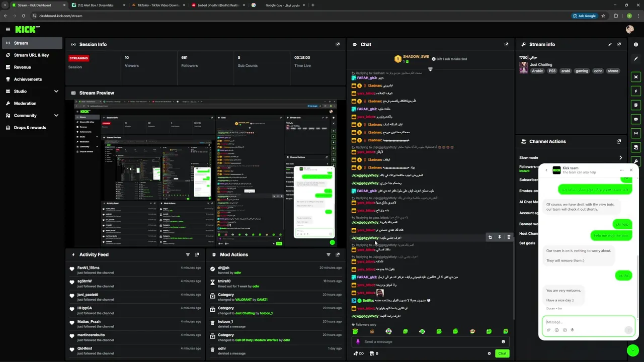Reply to the hovered chat message
This screenshot has height=362, width=644.
(x=490, y=237)
